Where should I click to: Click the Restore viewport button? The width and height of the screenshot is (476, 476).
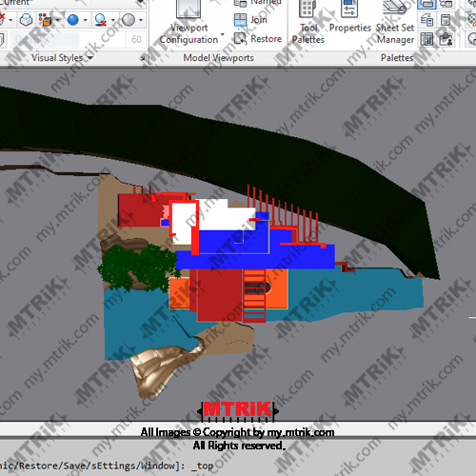[x=258, y=39]
